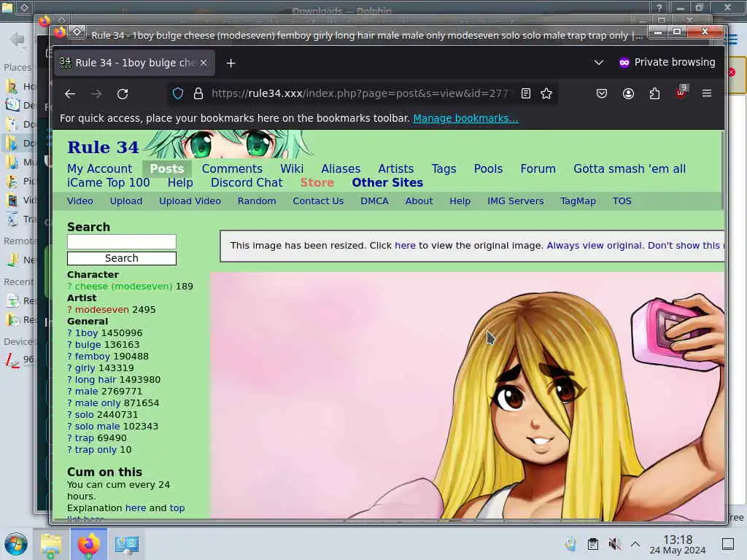Viewport: 747px width, 560px height.
Task: Click the muted volume tray icon
Action: (614, 544)
